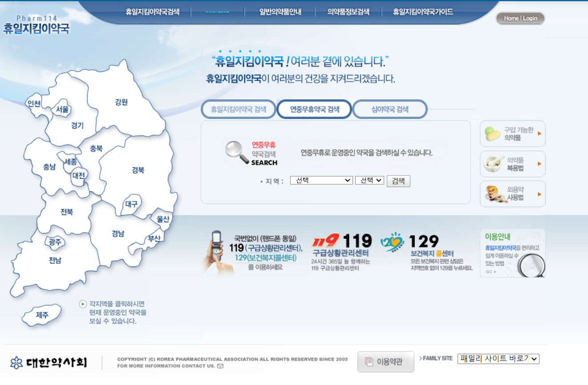
Task: Switch to 심야약국 검색 tab
Action: (390, 109)
